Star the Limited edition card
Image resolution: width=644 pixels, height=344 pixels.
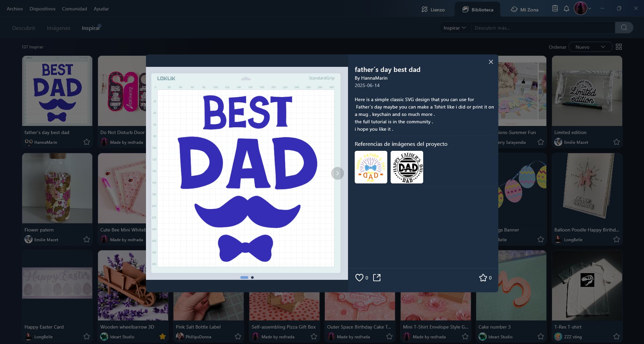pyautogui.click(x=616, y=142)
